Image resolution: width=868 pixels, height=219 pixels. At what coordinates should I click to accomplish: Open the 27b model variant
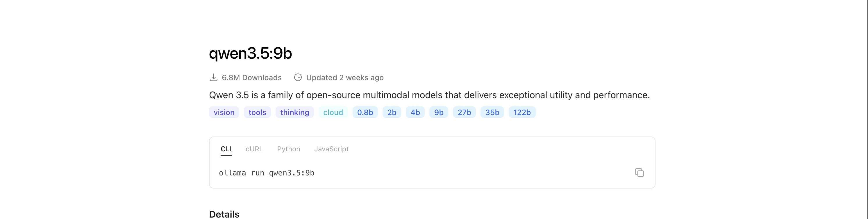464,112
